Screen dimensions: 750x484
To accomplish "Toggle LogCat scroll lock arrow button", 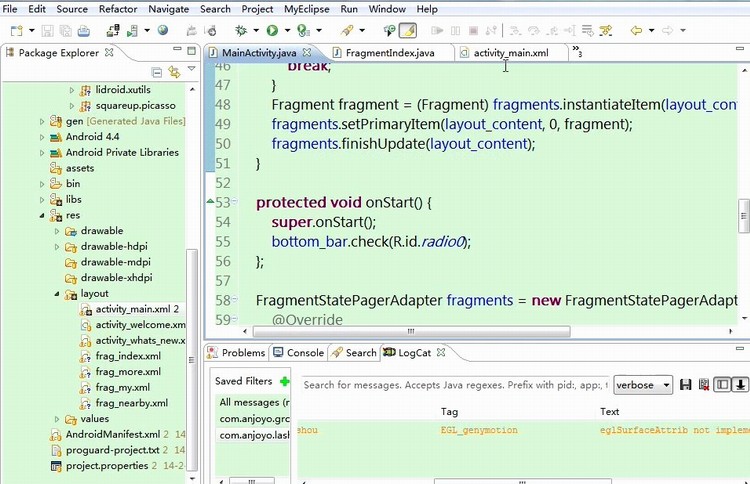I will (x=740, y=385).
